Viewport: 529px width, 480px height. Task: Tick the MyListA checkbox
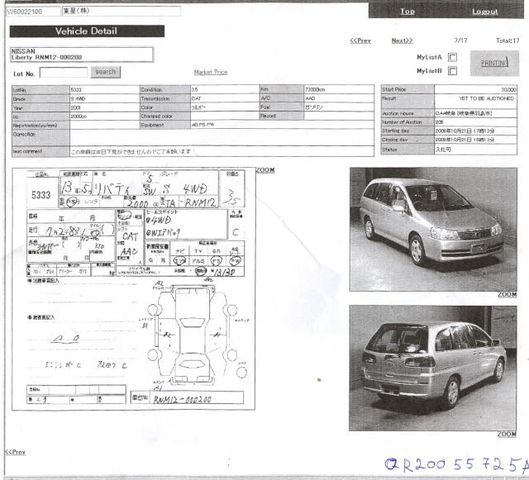(x=452, y=57)
